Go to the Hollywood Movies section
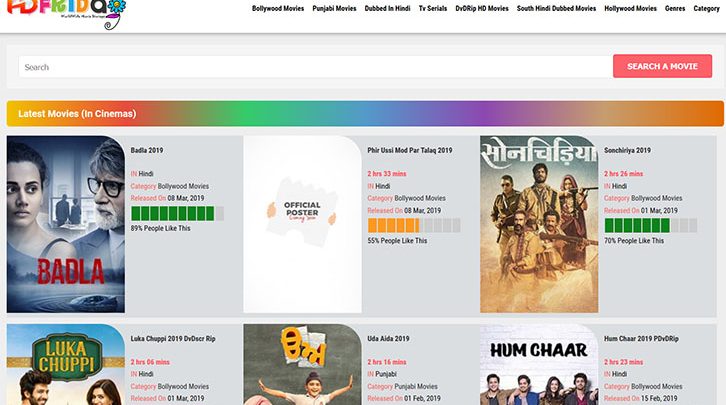The image size is (726, 405). coord(630,8)
